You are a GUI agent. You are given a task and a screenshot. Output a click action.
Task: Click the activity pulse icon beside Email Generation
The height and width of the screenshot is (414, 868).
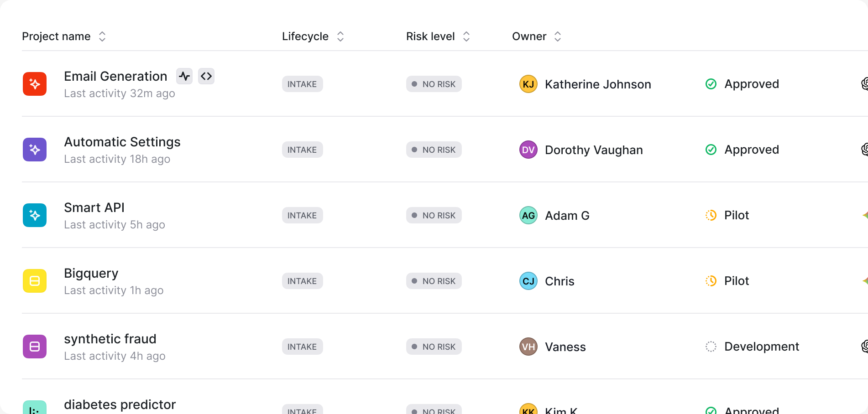coord(184,76)
